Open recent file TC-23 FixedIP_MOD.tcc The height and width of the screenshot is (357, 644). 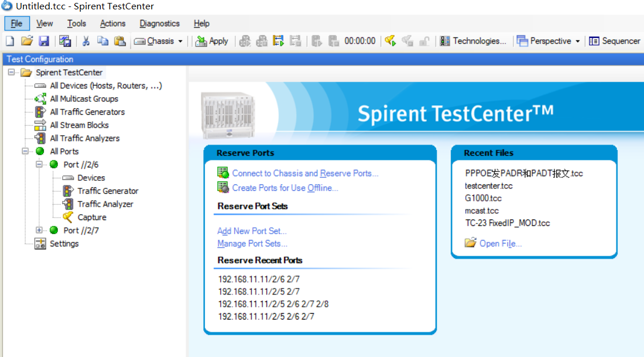click(507, 223)
